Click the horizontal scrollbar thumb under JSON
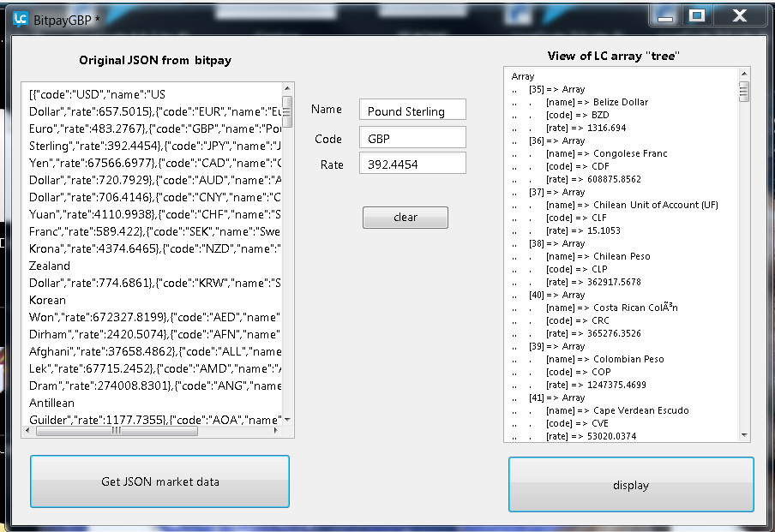The width and height of the screenshot is (775, 532). tap(116, 430)
